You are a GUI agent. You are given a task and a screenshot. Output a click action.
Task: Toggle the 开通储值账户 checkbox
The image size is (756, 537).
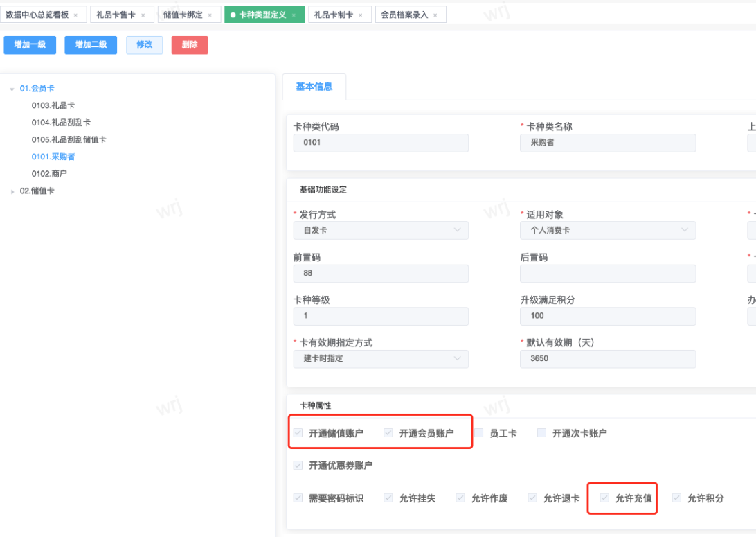(x=298, y=433)
